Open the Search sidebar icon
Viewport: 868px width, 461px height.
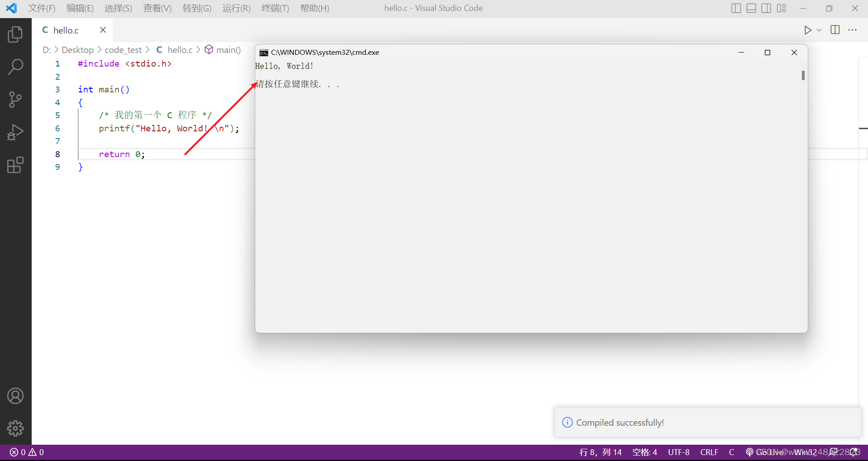pyautogui.click(x=15, y=67)
